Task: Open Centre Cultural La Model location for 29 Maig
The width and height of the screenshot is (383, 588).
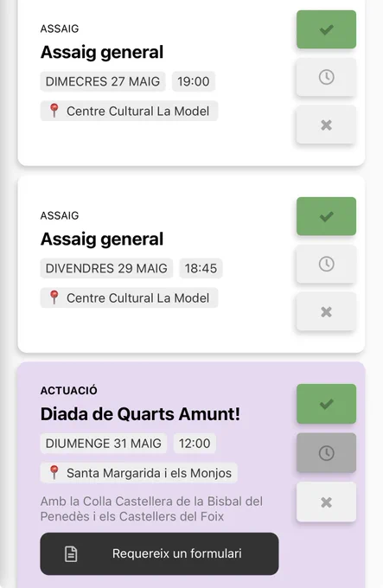Action: click(129, 297)
